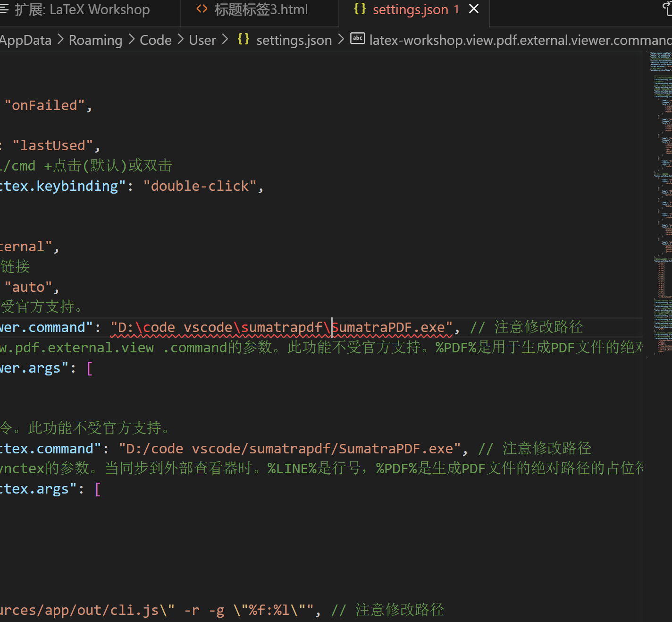Image resolution: width=672 pixels, height=622 pixels.
Task: Open the Roaming breadcrumb dropdown
Action: [95, 40]
